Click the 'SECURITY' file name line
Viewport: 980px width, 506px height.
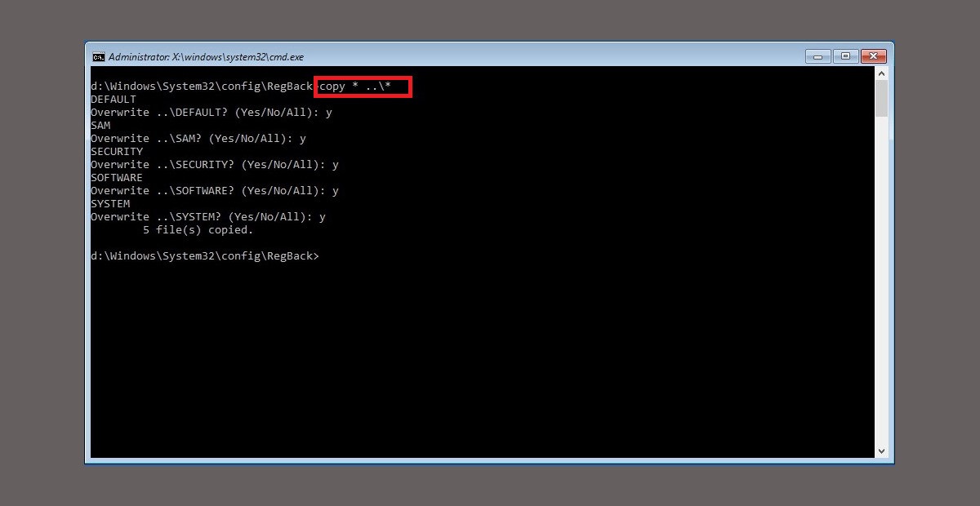(x=117, y=152)
